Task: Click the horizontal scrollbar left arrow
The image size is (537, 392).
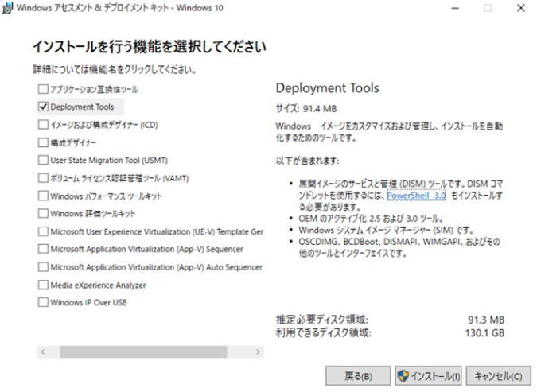Action: click(44, 351)
